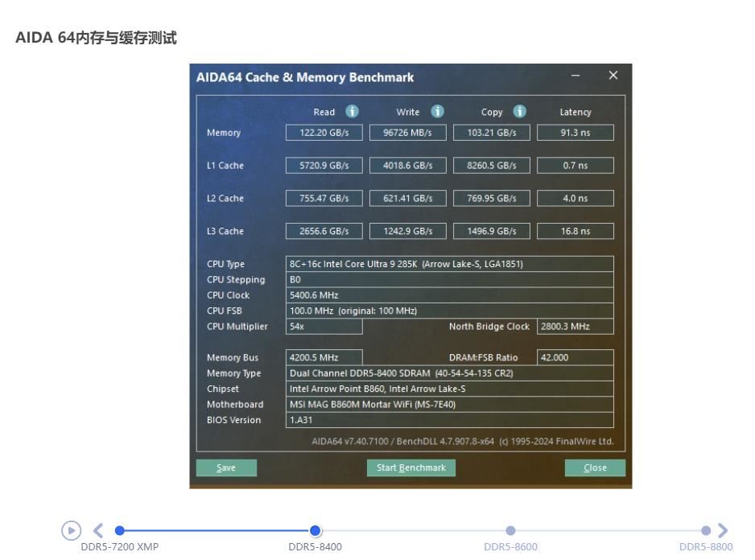The height and width of the screenshot is (560, 755).
Task: Click the AIDA 64 heading in Chinese
Action: (x=96, y=38)
